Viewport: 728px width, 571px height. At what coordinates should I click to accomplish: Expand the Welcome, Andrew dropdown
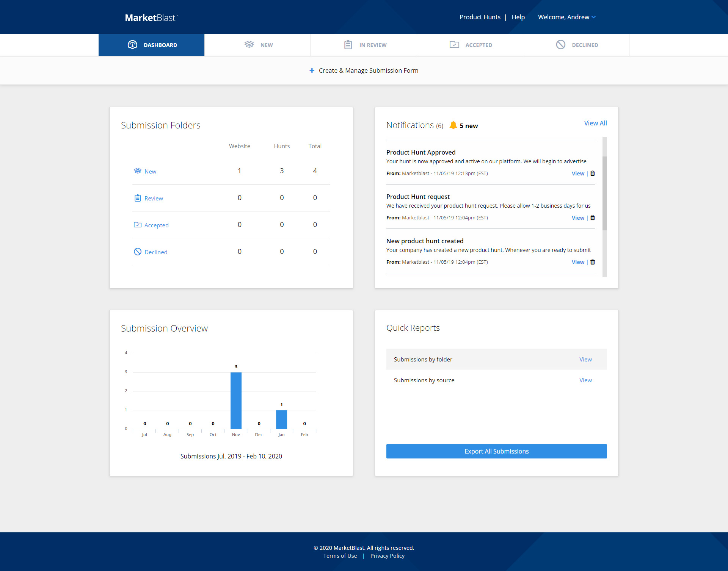(566, 17)
